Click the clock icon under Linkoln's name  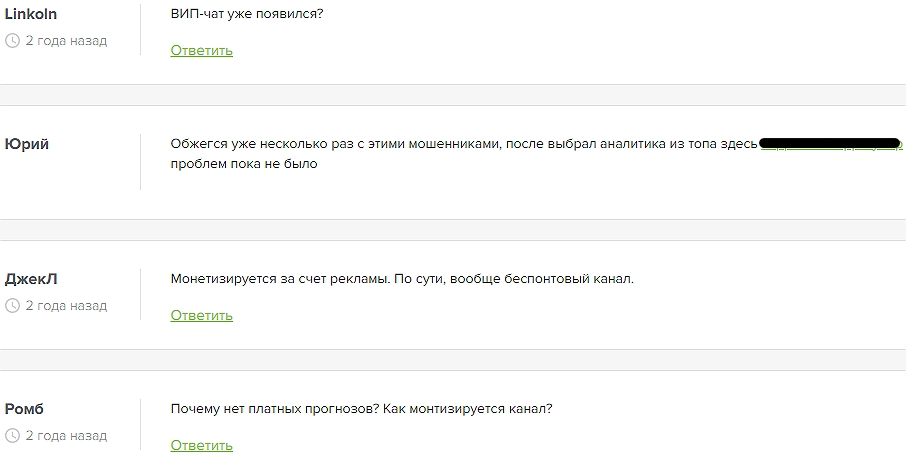[x=12, y=41]
